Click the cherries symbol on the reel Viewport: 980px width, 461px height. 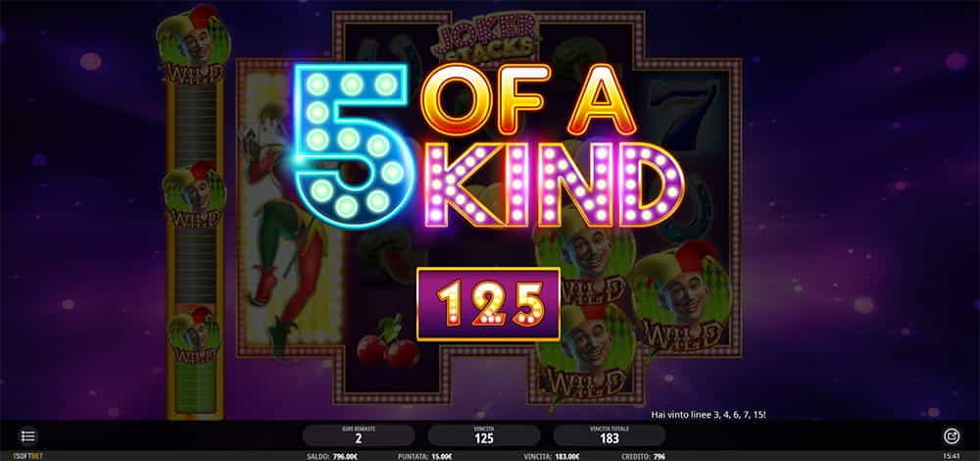coord(388,342)
